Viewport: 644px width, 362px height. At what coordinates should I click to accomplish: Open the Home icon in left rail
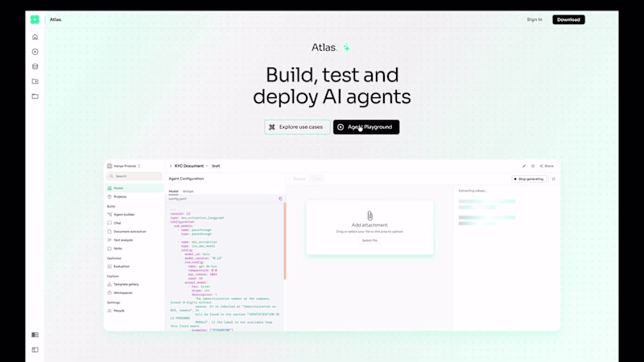35,37
